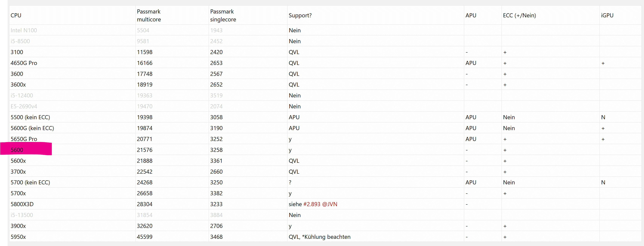Select the 4650G Pro CPU cell

pyautogui.click(x=24, y=63)
